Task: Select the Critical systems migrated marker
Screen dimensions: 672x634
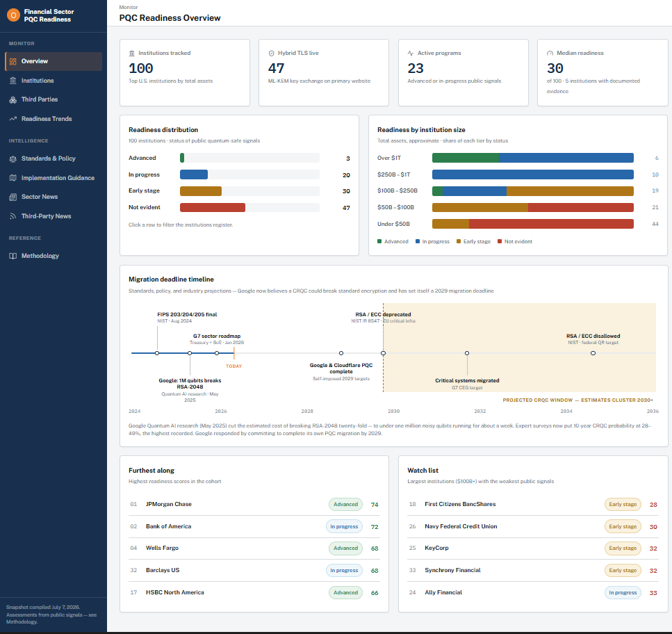Action: click(467, 353)
